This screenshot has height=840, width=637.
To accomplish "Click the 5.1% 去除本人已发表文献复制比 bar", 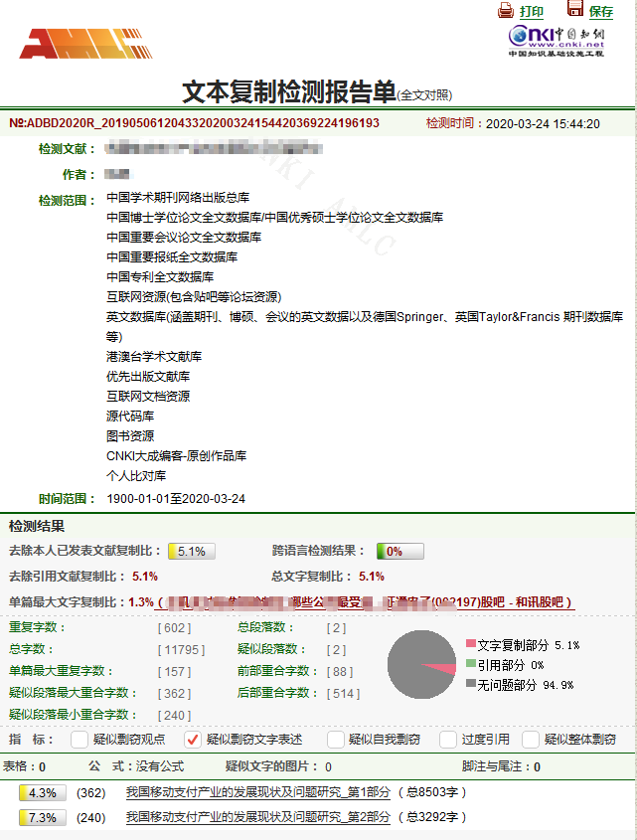I will [192, 552].
